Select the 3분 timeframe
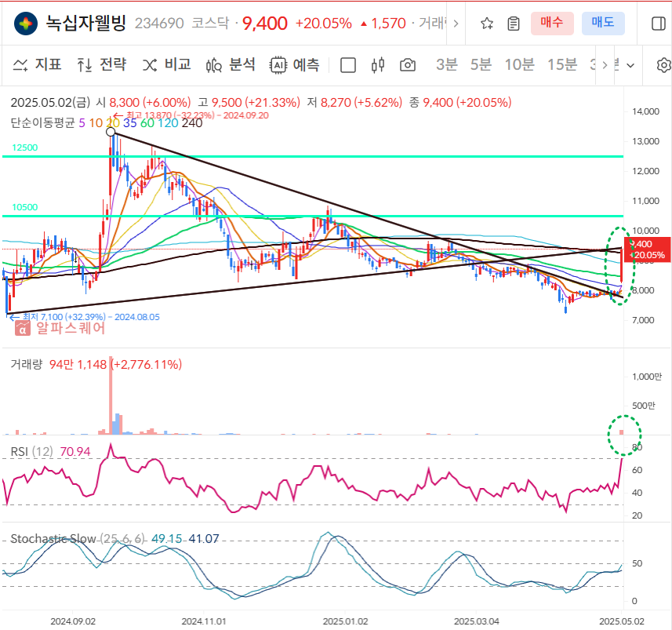Viewport: 672px width, 630px height. click(447, 65)
